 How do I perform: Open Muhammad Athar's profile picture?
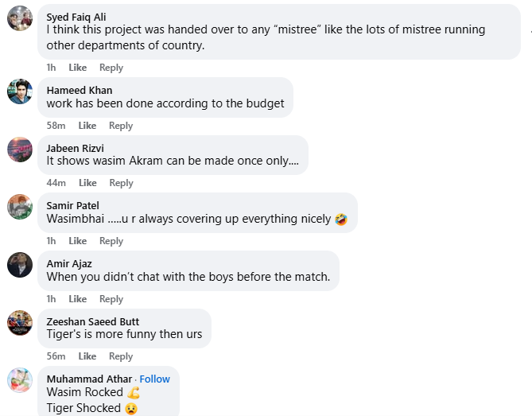click(x=20, y=380)
